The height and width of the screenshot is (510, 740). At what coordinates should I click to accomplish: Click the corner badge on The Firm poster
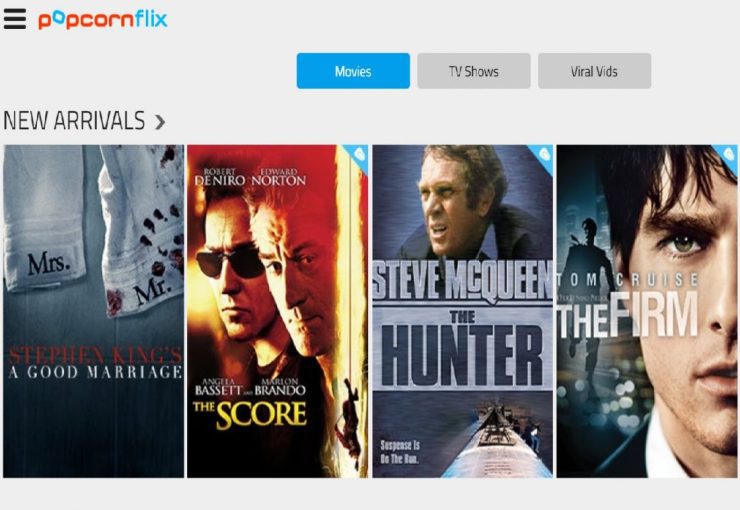click(727, 156)
